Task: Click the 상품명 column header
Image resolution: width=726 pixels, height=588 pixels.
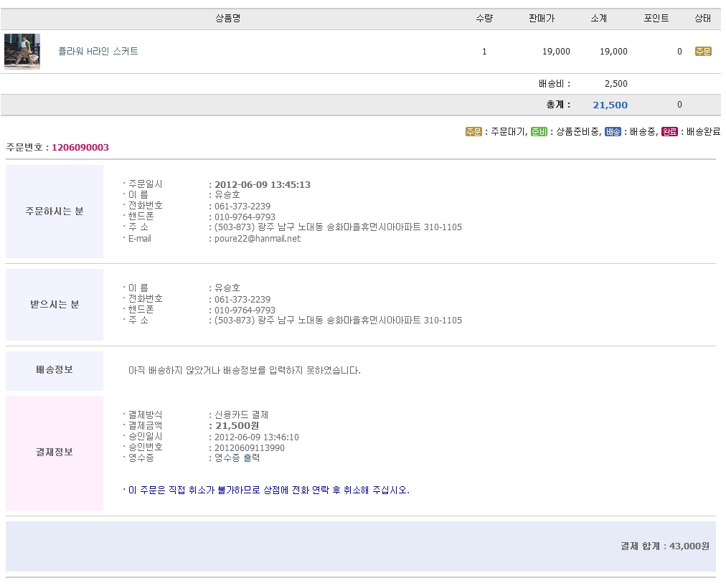Action: [x=228, y=19]
